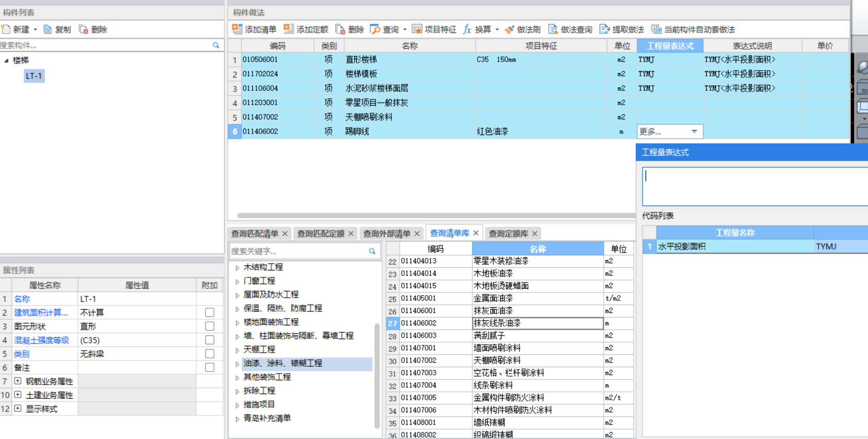Toggle 附加 checkbox for 类别 row
Screen dimensions: 868x439
tap(210, 354)
